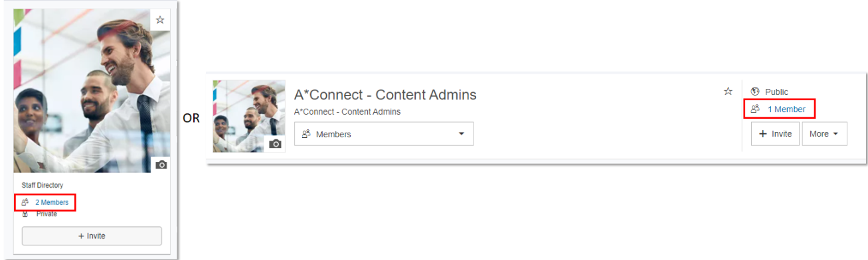This screenshot has height=260, width=868.
Task: Click the globe icon next to Public
Action: tap(755, 92)
